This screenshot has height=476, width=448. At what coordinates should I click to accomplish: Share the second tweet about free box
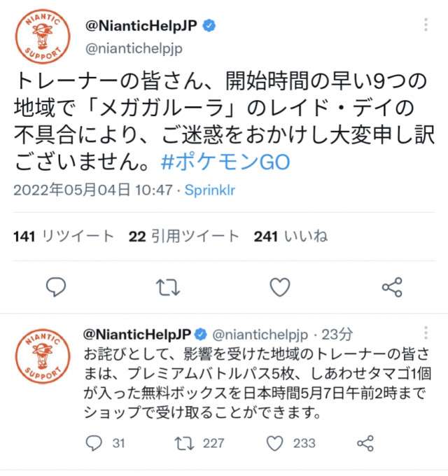(x=365, y=443)
